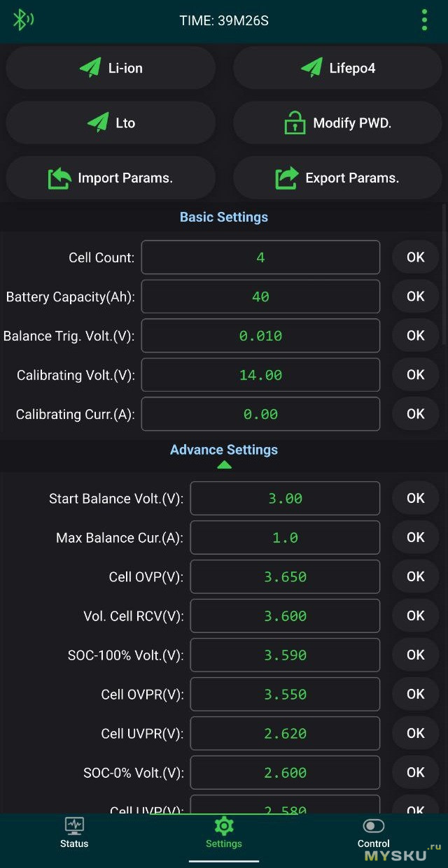Click the Max Balance Cur. field
The image size is (448, 868).
(x=285, y=538)
